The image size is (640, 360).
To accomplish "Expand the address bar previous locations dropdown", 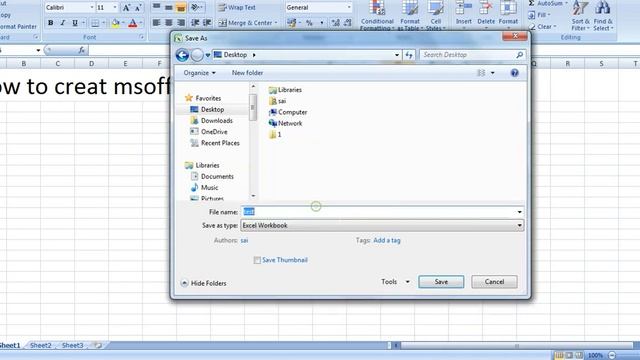I will pos(397,55).
